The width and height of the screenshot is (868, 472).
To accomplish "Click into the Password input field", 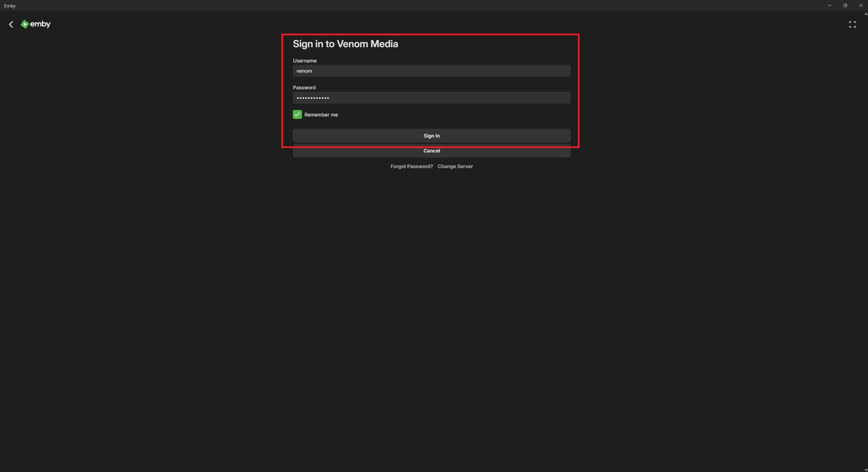I will pyautogui.click(x=431, y=98).
